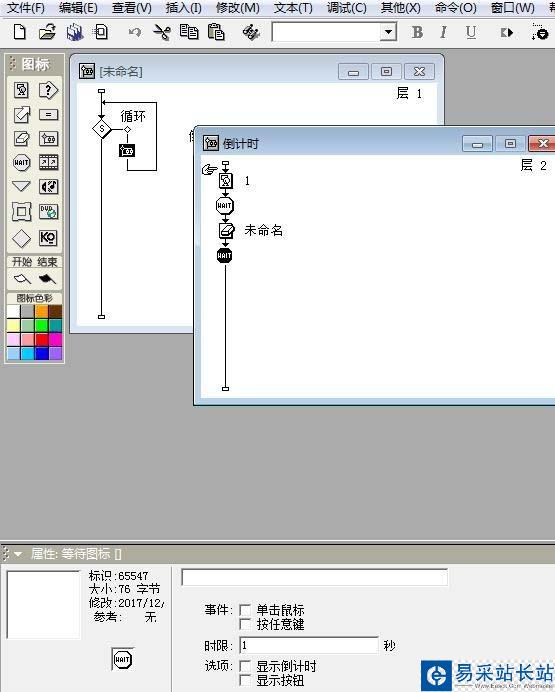Screen dimensions: 555x692
Task: Click the Copy toolbar icon
Action: click(x=189, y=32)
